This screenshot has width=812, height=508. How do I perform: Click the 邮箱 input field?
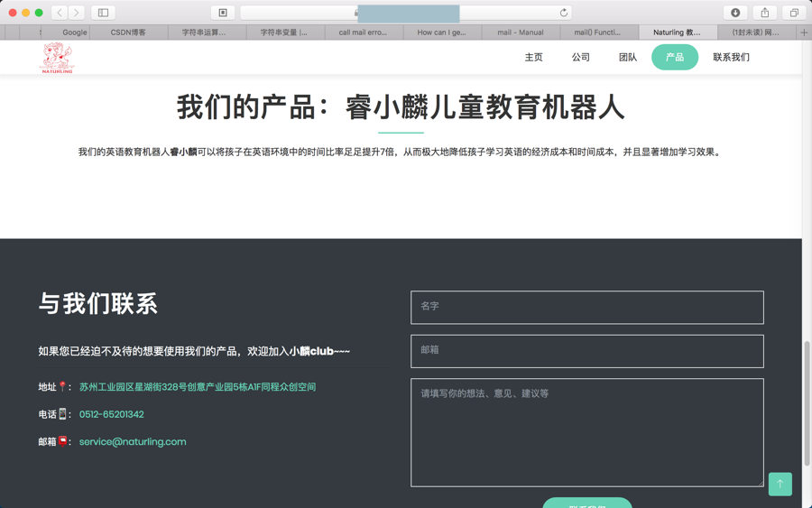[587, 351]
